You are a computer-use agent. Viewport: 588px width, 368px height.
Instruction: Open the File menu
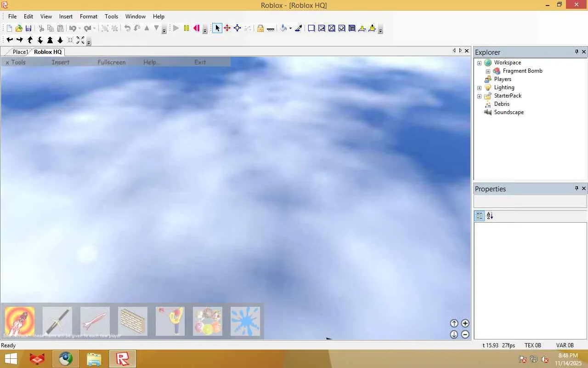tap(12, 16)
